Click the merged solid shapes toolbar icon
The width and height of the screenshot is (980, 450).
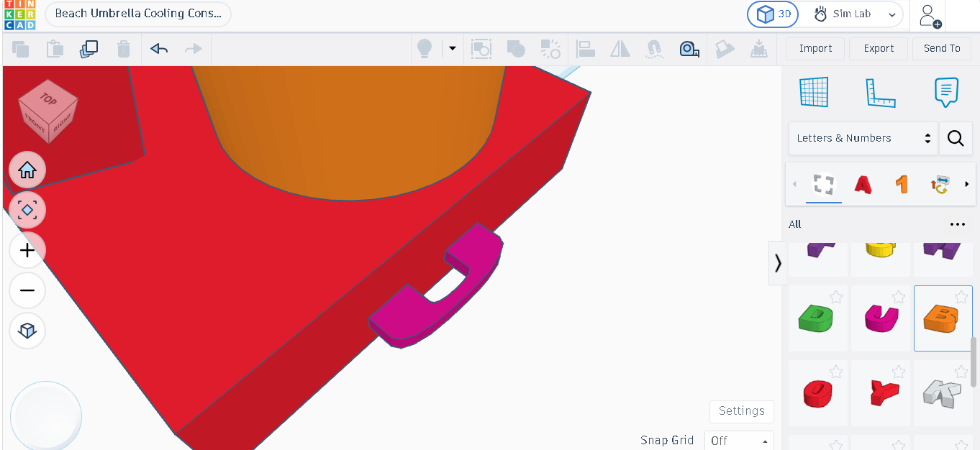coord(516,49)
